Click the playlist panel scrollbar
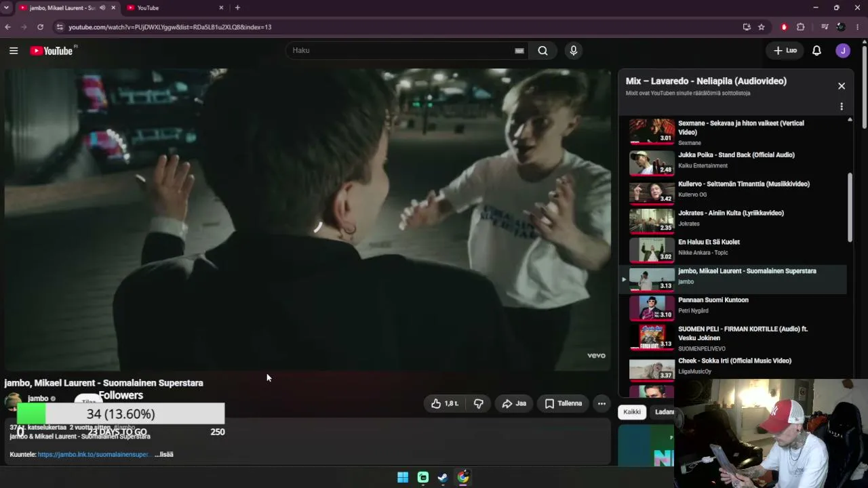This screenshot has width=868, height=488. tap(850, 207)
